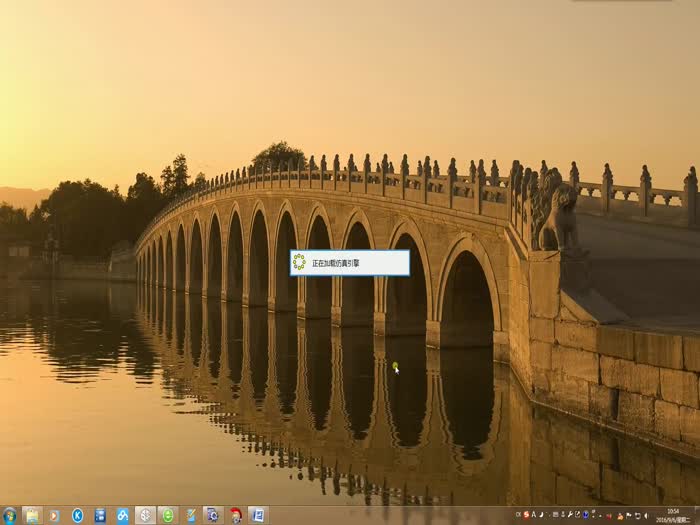Toggle the CH language indicator in tray
700x525 pixels.
pos(518,515)
